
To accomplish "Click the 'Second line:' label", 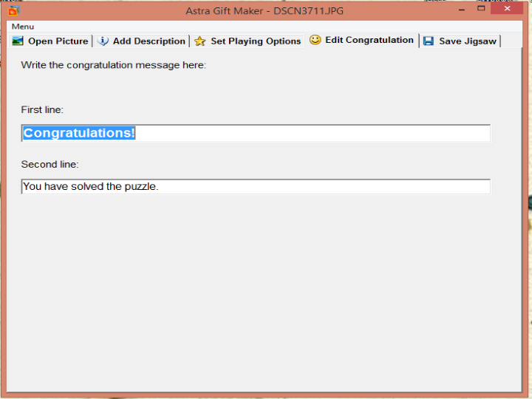I will (x=50, y=165).
